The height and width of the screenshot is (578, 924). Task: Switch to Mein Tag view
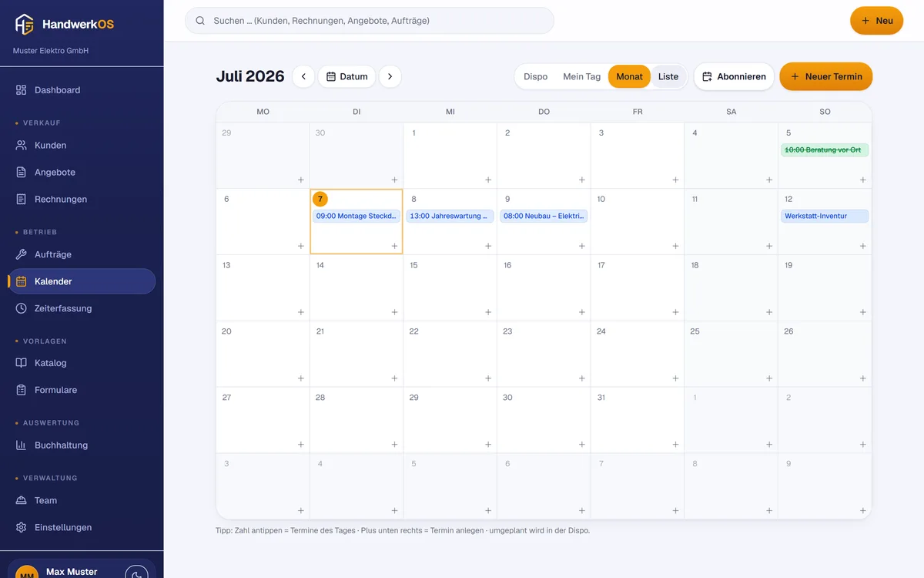pos(582,76)
